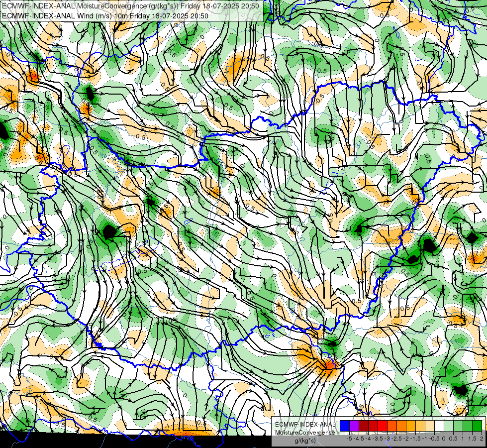Click the white legend swatch (-0.5 to 0)
The image size is (487, 448).
click(x=439, y=426)
